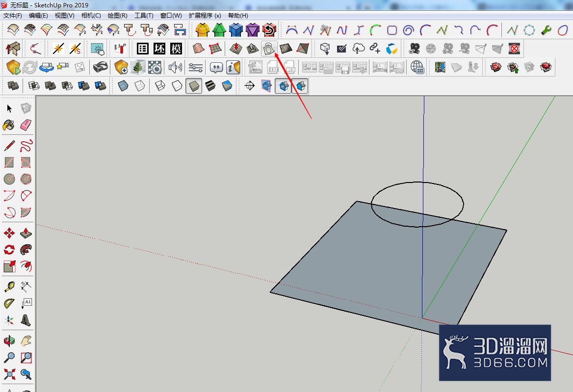Image resolution: width=573 pixels, height=392 pixels.
Task: Click the yellow hexagon shape icon
Action: [202, 29]
